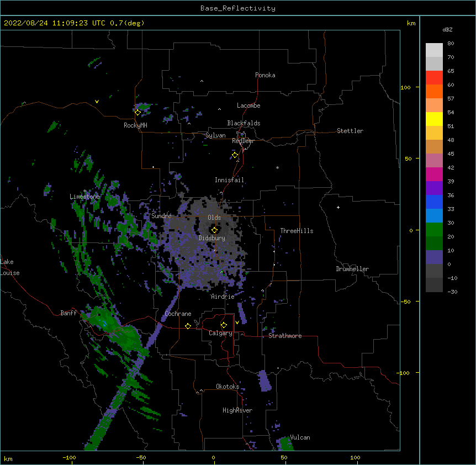
Task: Click the Okotoks town label
Action: tap(228, 387)
